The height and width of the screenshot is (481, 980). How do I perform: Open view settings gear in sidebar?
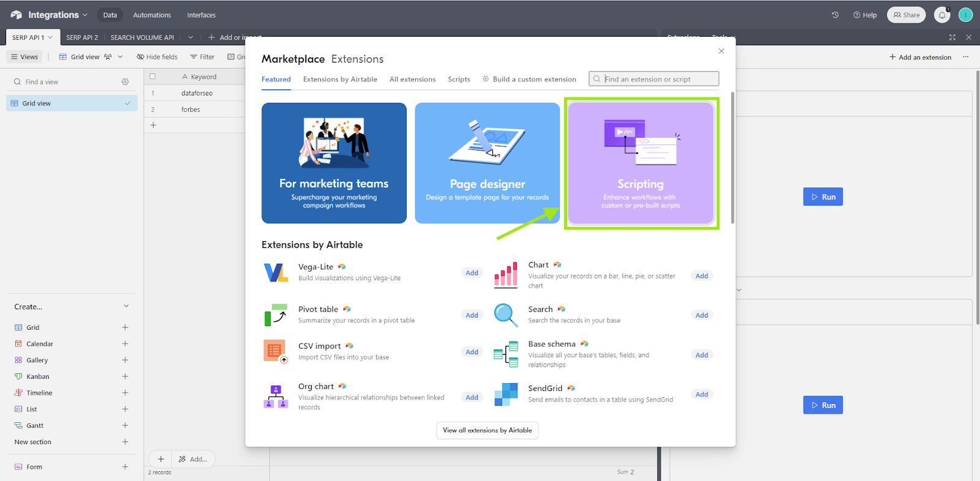[125, 82]
